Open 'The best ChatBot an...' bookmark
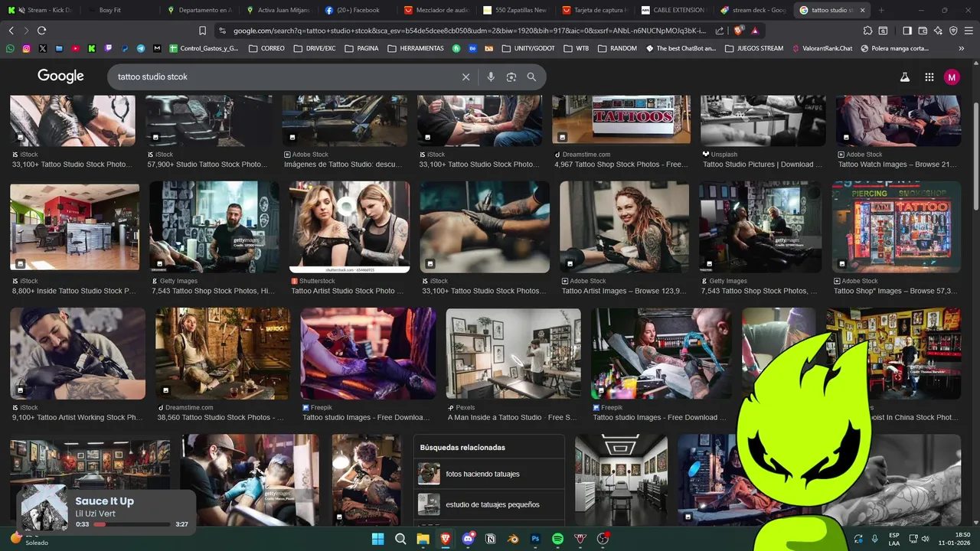The width and height of the screenshot is (980, 551). point(681,48)
